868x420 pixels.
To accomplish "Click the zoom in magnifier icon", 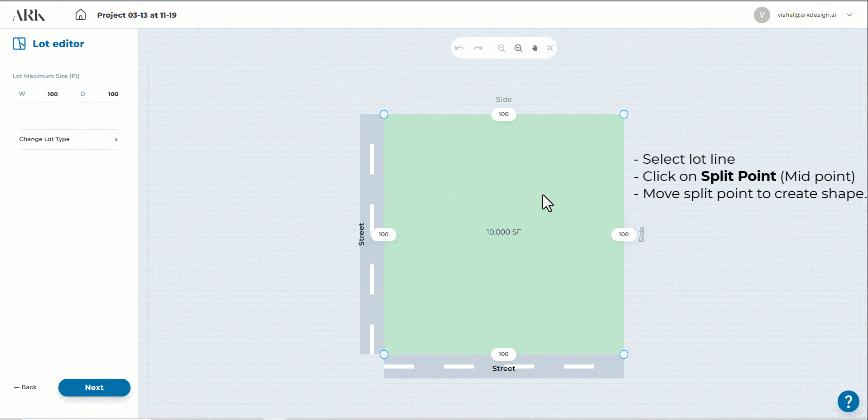I will click(518, 48).
